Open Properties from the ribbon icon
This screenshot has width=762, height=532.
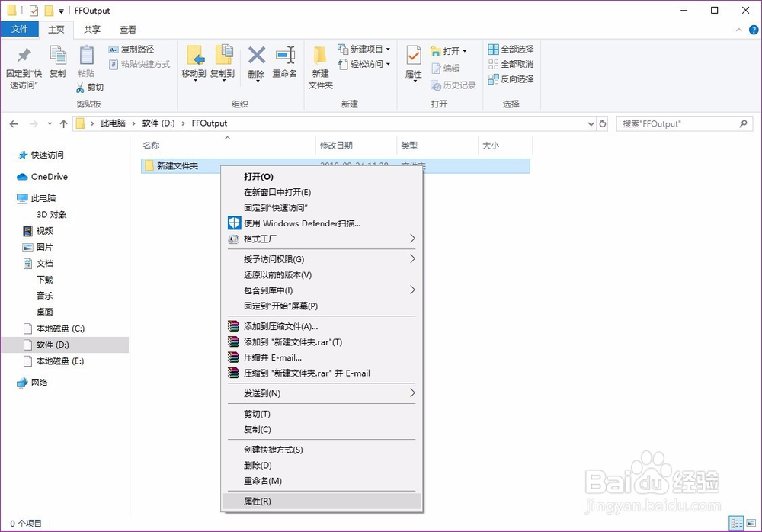tap(412, 65)
